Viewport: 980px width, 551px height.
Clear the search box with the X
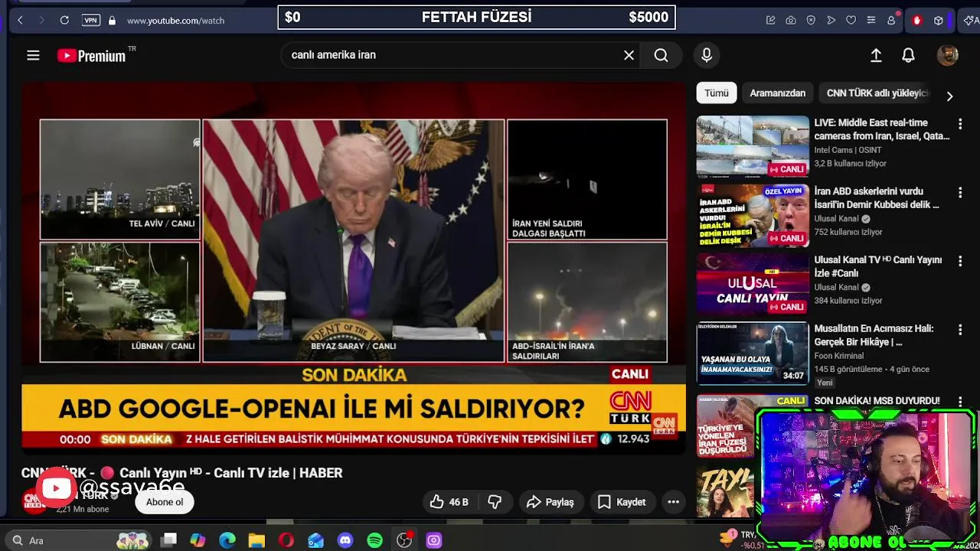coord(629,55)
